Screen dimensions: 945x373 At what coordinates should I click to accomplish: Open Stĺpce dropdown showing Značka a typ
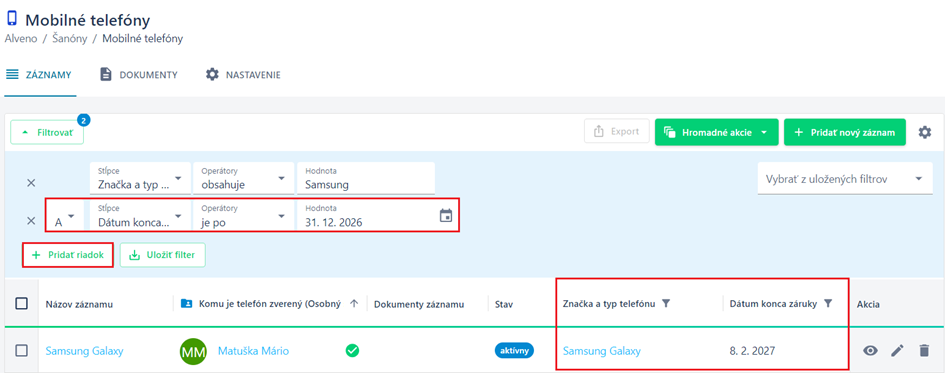coord(140,178)
